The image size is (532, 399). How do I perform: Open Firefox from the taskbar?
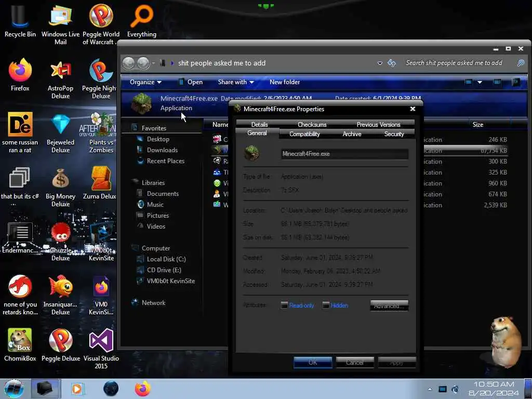pyautogui.click(x=143, y=389)
